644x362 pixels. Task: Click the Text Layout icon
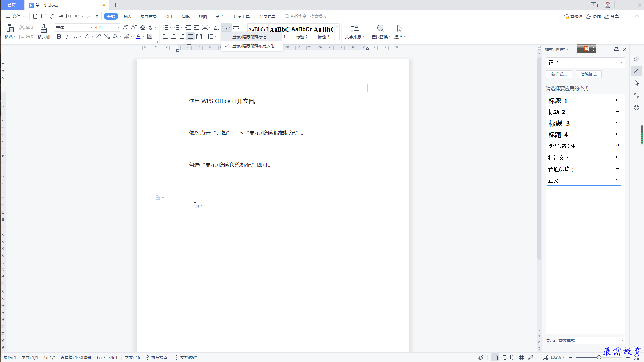[355, 28]
